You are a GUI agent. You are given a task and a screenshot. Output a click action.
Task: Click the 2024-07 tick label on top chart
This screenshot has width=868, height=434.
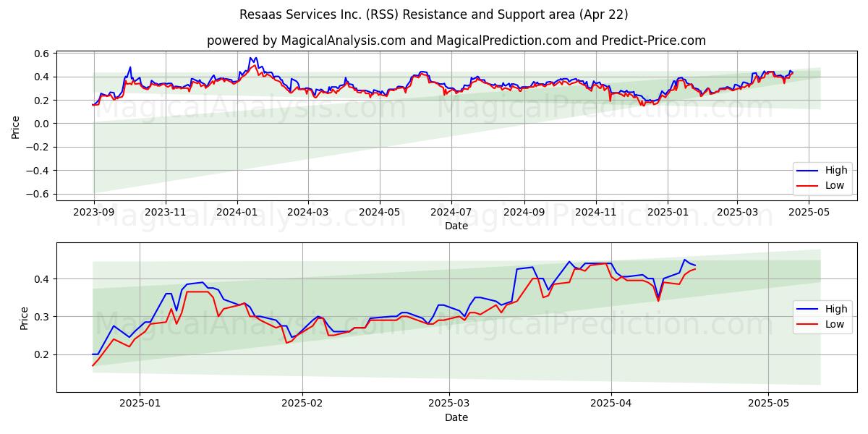451,212
